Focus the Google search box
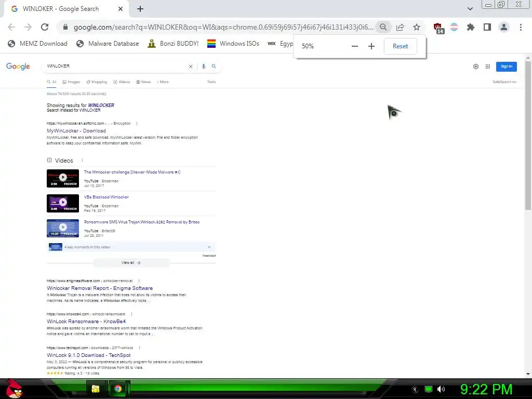The image size is (532, 399). pos(115,66)
